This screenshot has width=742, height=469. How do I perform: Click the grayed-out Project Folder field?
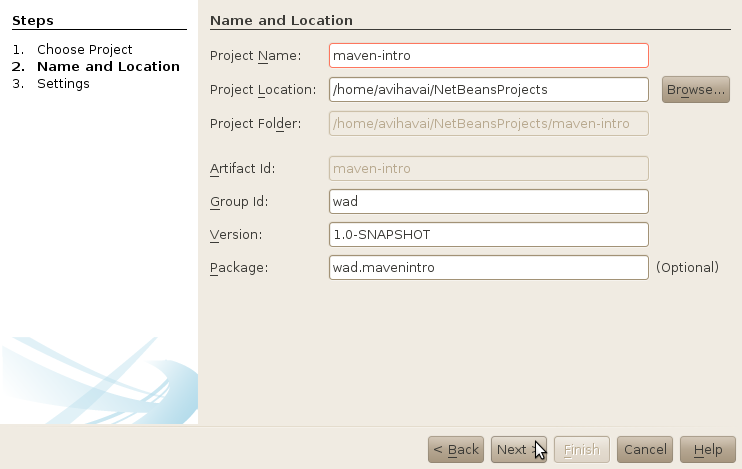point(488,124)
